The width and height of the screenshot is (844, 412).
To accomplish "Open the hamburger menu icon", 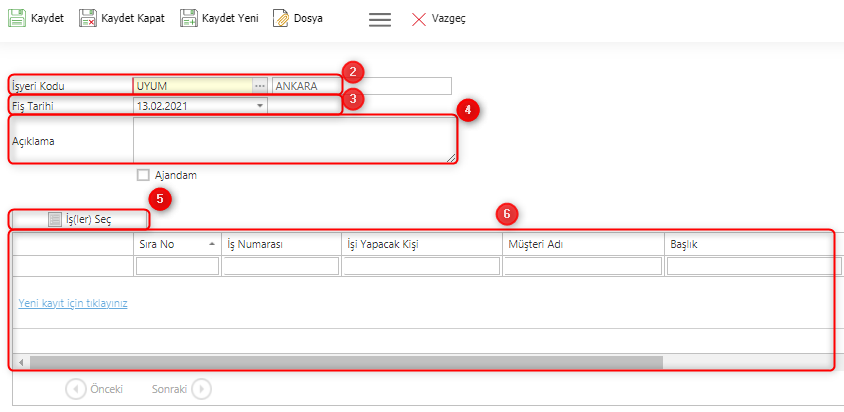I will (379, 19).
